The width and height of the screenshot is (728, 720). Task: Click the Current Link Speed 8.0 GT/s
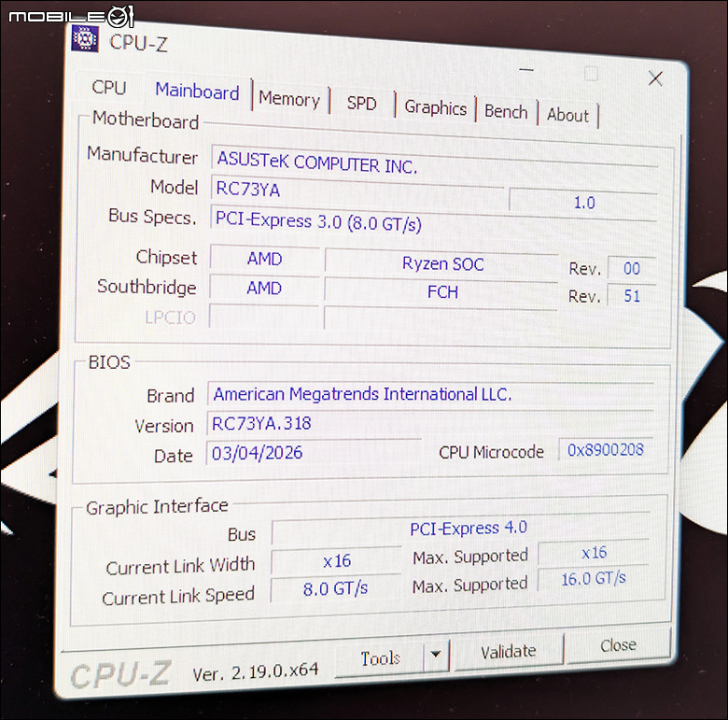pos(335,589)
